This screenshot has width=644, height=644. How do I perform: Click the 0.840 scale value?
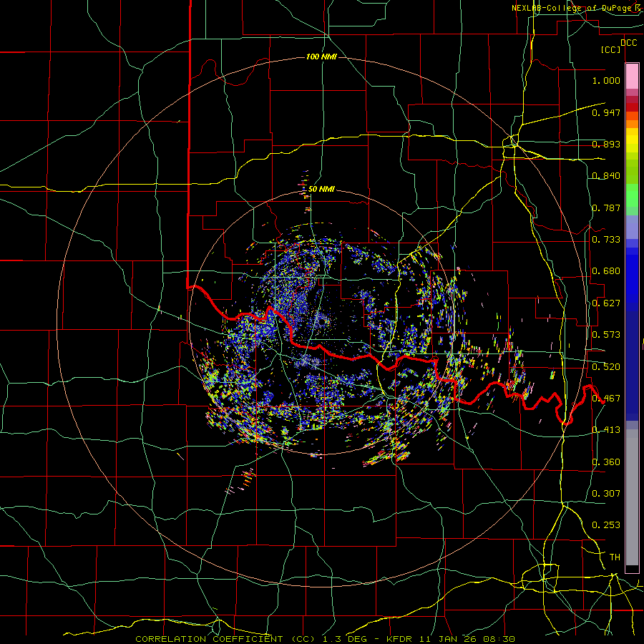click(x=606, y=176)
